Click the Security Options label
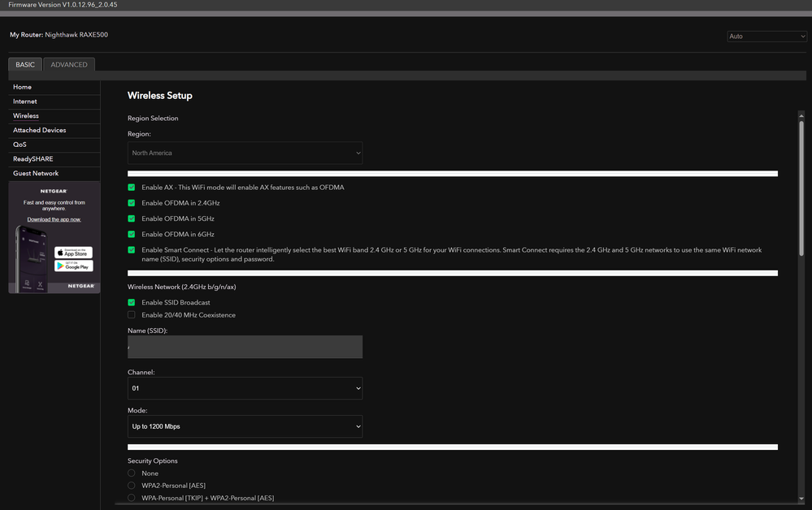 pyautogui.click(x=153, y=460)
